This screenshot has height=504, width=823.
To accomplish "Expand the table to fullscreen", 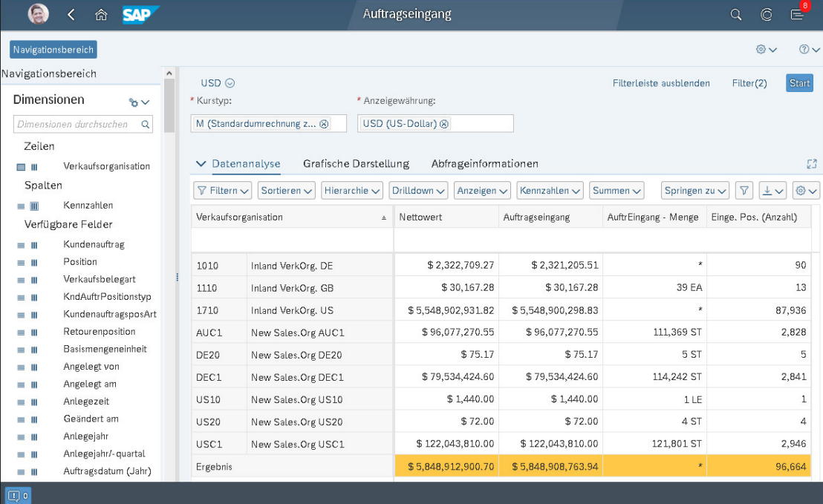I will click(812, 163).
